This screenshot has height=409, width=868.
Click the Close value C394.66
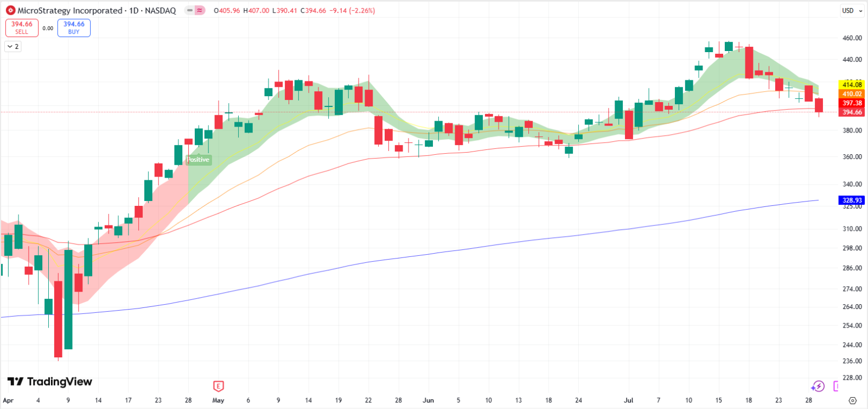tap(314, 10)
